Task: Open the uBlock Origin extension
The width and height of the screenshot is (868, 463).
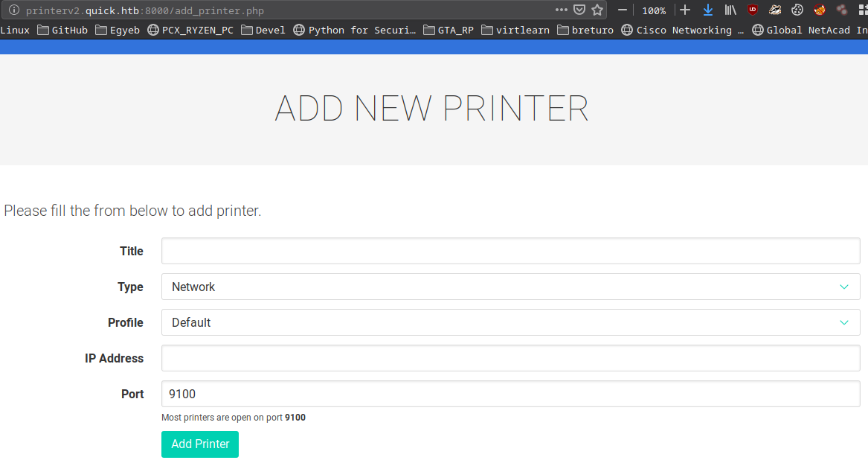Action: 753,10
